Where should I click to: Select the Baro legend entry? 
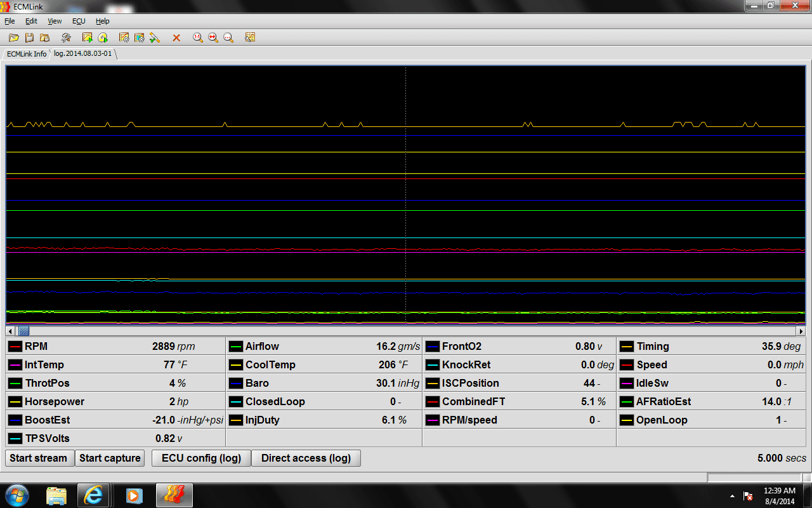324,383
